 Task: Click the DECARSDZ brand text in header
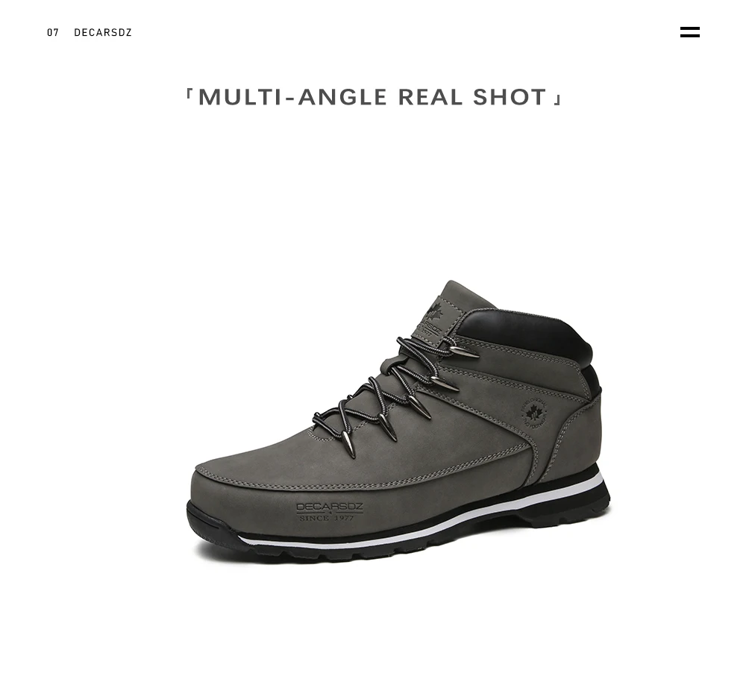click(x=103, y=33)
